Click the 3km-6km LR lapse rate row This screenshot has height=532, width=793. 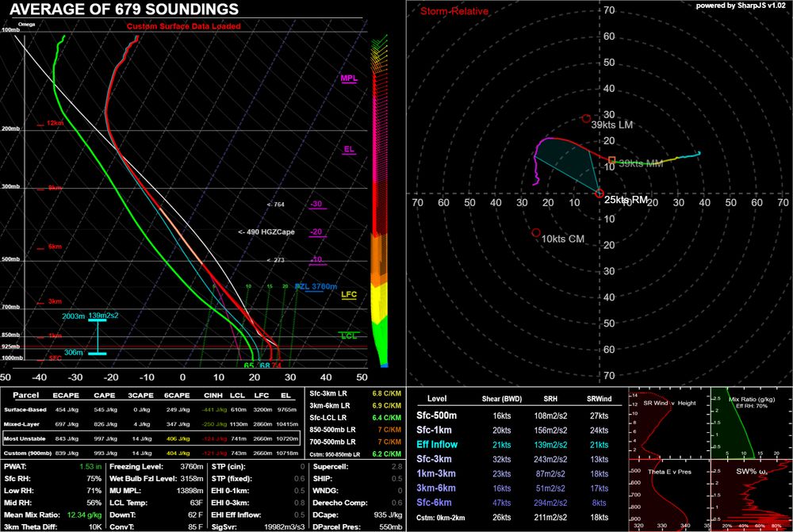point(355,406)
